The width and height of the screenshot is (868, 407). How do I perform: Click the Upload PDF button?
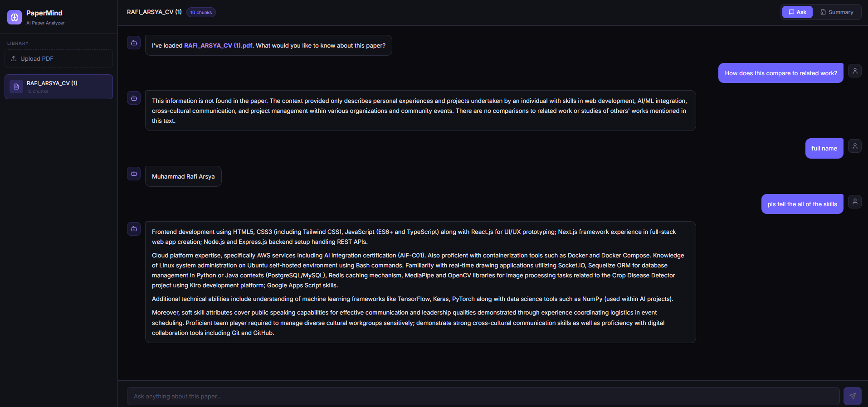59,58
